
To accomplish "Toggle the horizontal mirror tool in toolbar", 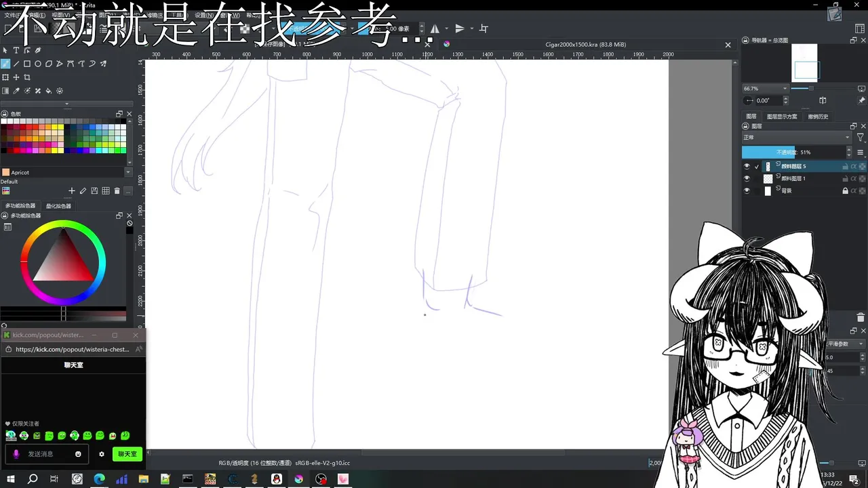I will click(435, 28).
